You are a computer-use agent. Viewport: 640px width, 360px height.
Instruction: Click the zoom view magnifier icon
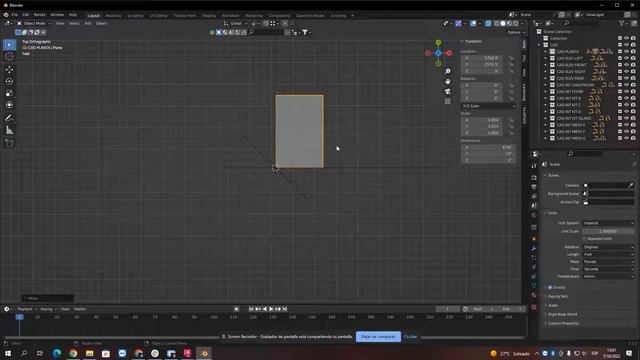448,71
